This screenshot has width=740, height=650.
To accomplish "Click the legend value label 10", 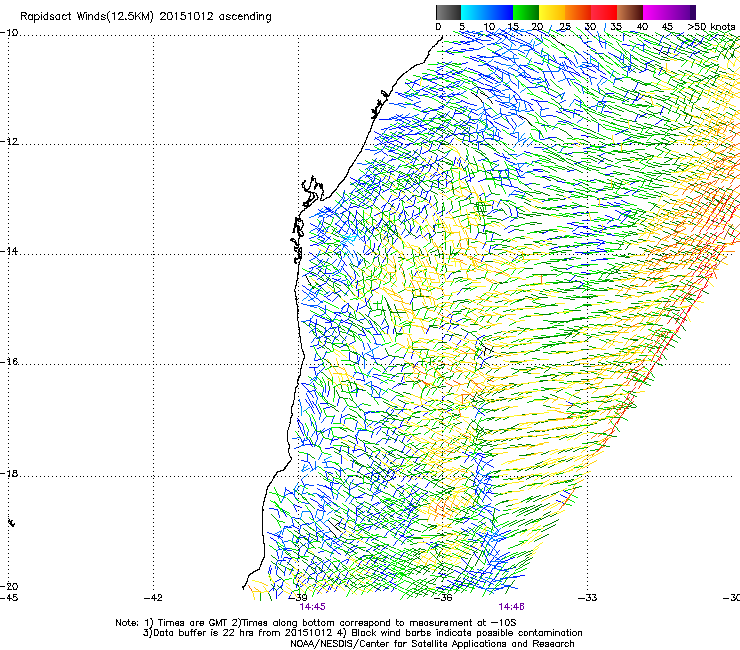I will (489, 27).
